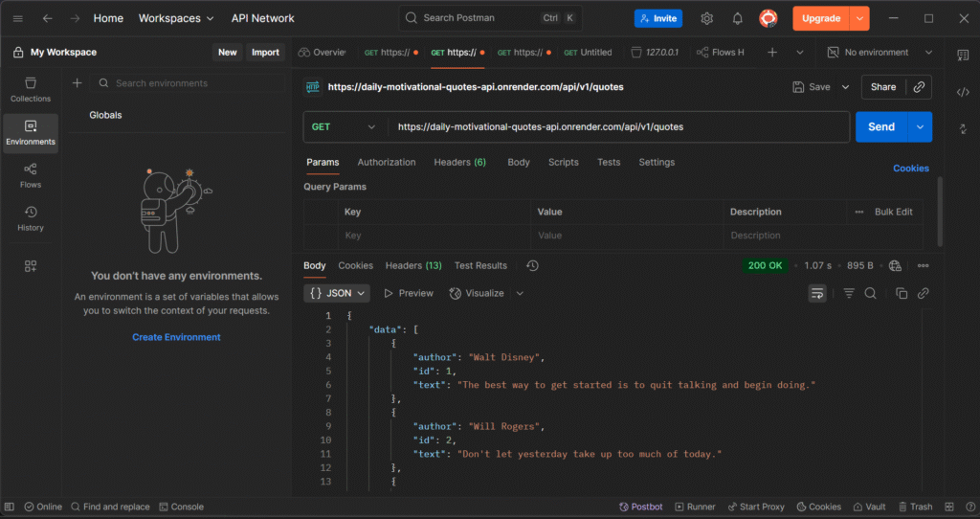Image resolution: width=980 pixels, height=519 pixels.
Task: Copy the response body to clipboard
Action: (x=901, y=293)
